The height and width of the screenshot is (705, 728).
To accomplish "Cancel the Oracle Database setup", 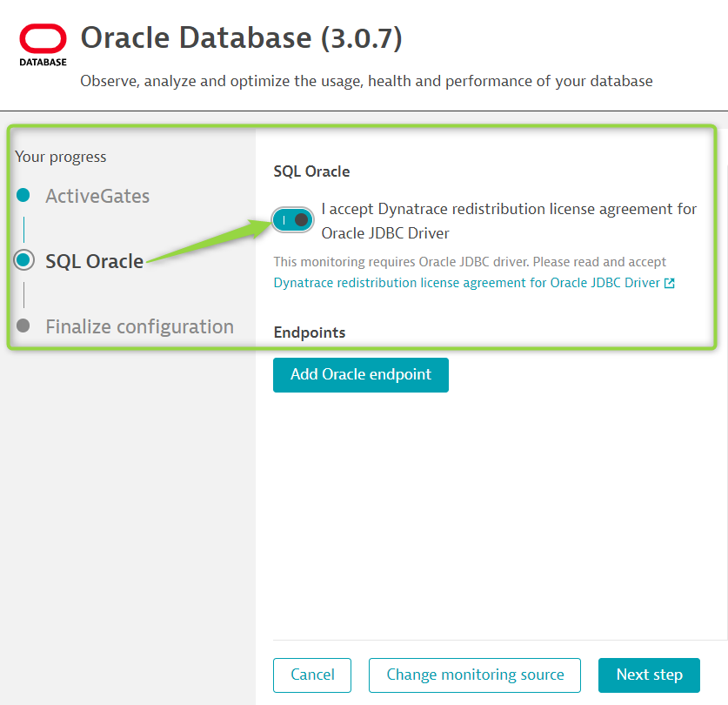I will (312, 675).
